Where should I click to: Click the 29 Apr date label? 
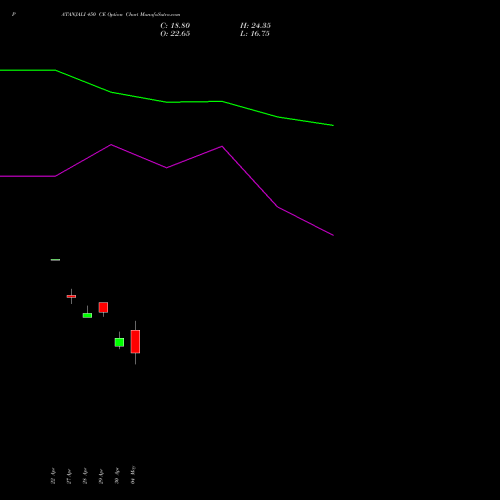pos(101,476)
